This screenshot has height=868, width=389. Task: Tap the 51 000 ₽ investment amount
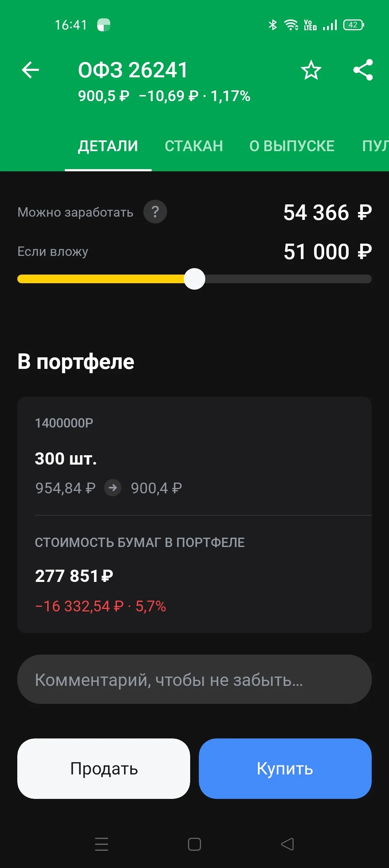click(x=328, y=252)
